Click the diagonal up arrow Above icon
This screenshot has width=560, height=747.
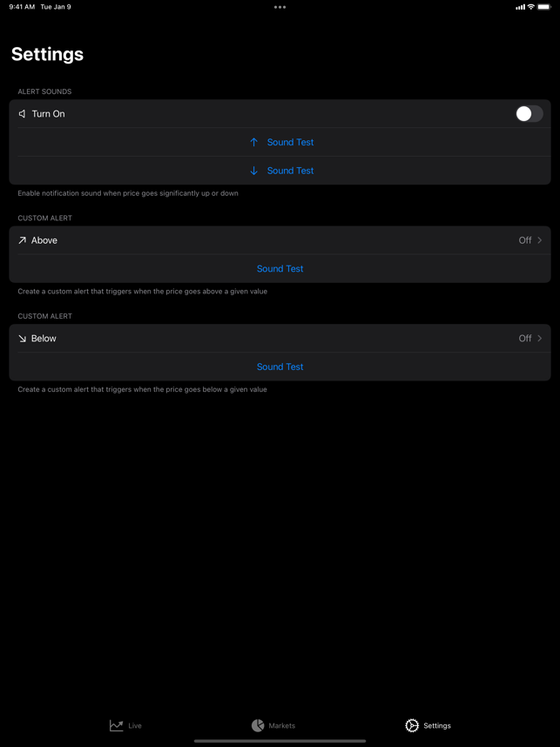coord(22,240)
